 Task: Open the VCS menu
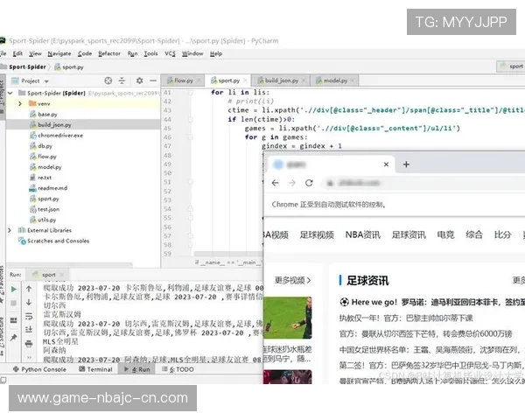coord(170,53)
